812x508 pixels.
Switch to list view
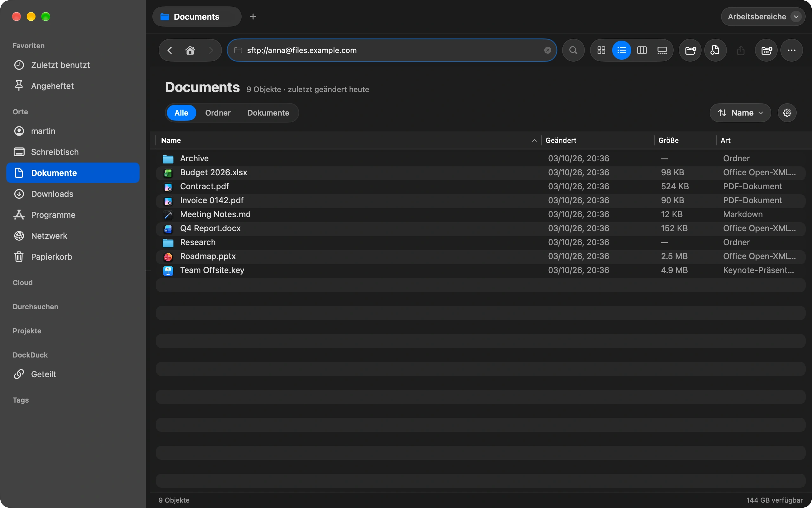(x=621, y=50)
